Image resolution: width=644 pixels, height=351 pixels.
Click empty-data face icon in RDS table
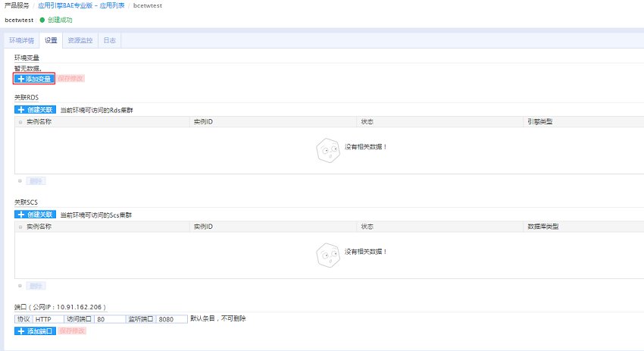tap(328, 150)
